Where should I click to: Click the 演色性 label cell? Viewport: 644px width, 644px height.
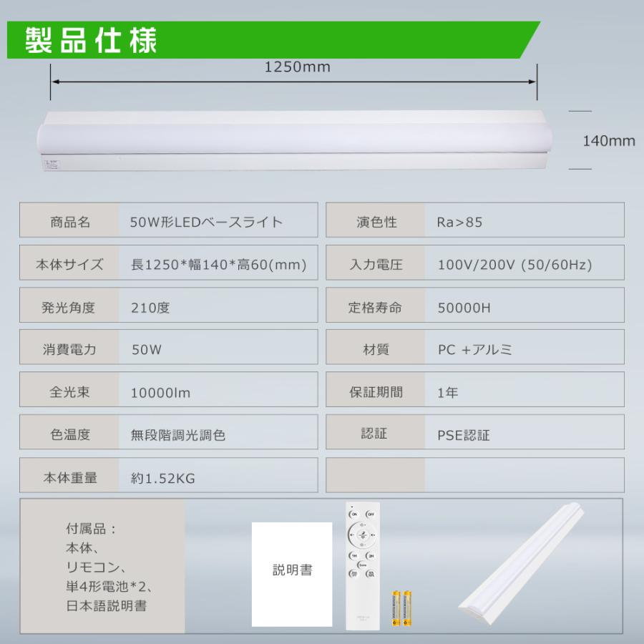click(x=376, y=220)
